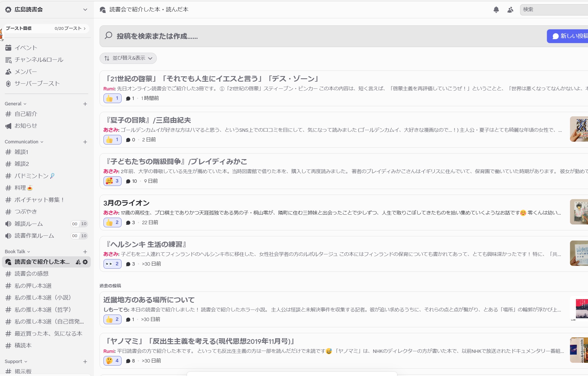
Task: Open イベント from the sidebar
Action: tap(26, 48)
